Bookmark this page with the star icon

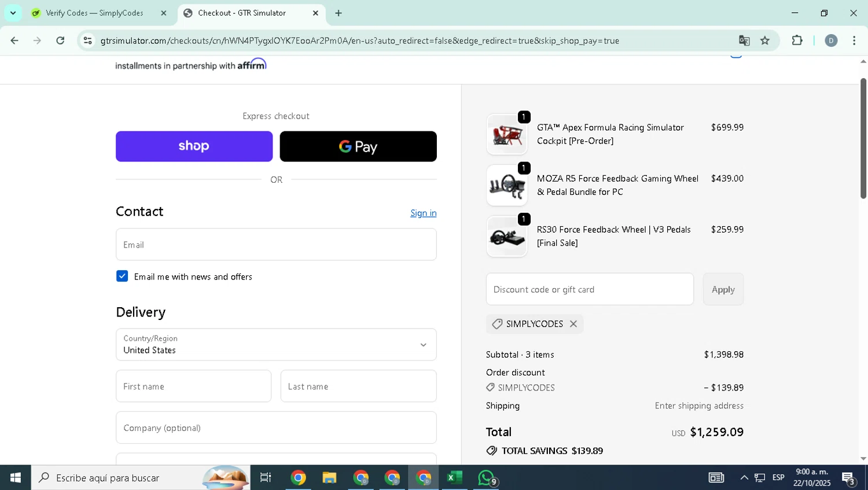pyautogui.click(x=765, y=40)
